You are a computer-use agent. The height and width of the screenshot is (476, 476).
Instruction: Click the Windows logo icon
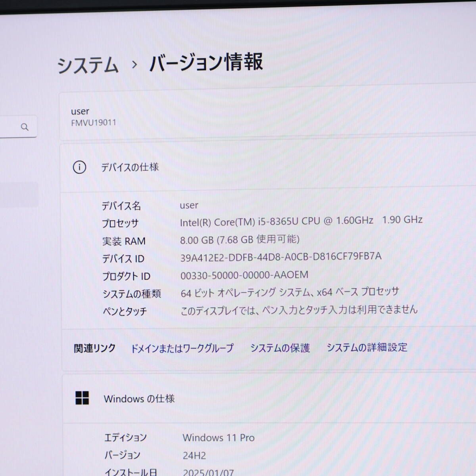(82, 398)
